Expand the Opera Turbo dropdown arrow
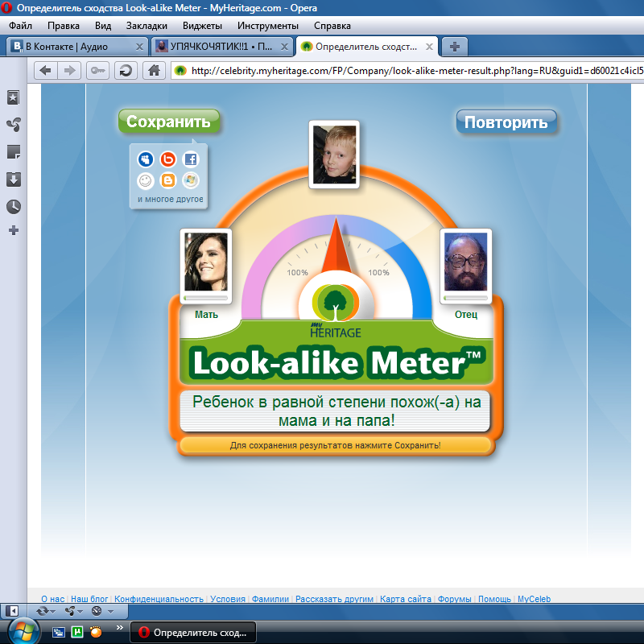 point(110,612)
